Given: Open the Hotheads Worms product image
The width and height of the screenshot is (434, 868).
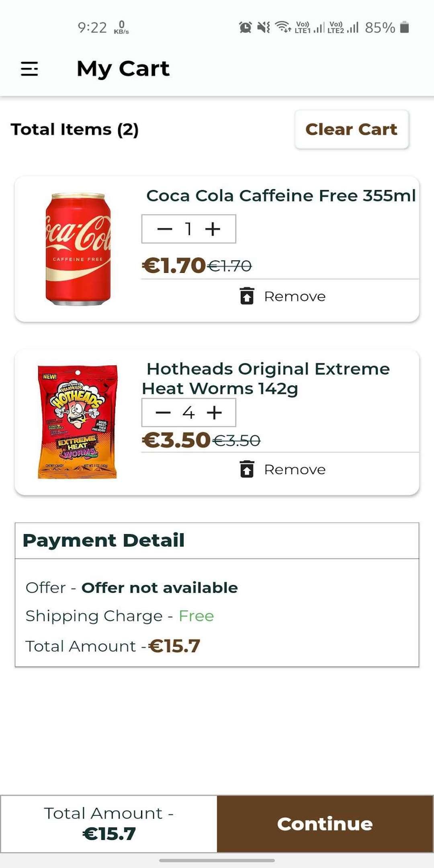Looking at the screenshot, I should [x=78, y=422].
